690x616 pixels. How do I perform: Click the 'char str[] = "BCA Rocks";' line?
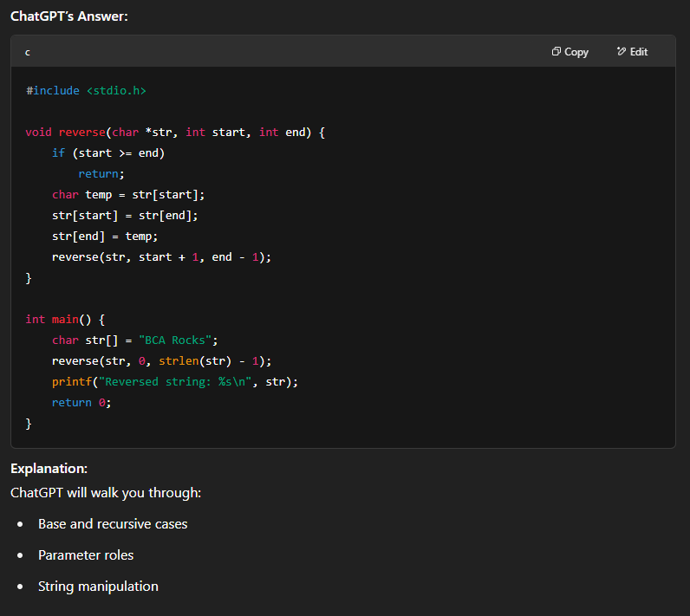[134, 340]
